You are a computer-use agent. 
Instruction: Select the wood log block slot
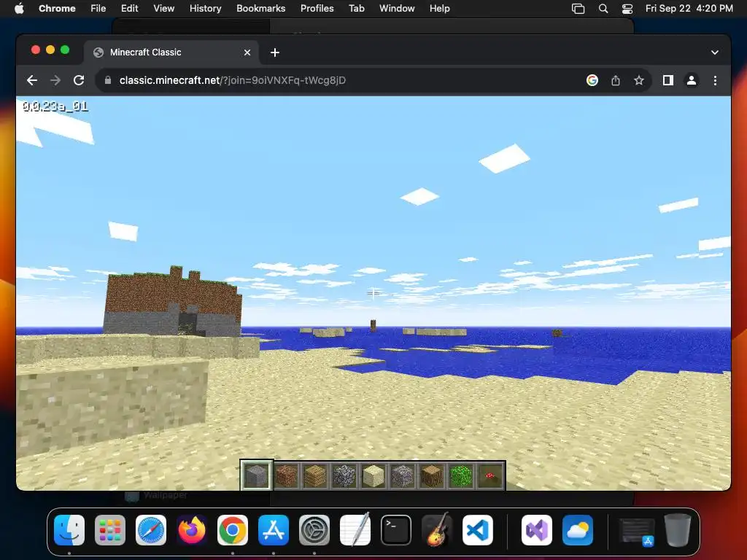(x=432, y=475)
